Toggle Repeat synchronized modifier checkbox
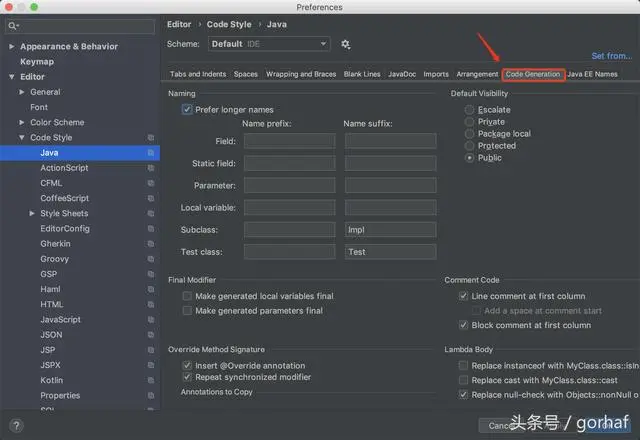Image resolution: width=640 pixels, height=440 pixels. [187, 377]
